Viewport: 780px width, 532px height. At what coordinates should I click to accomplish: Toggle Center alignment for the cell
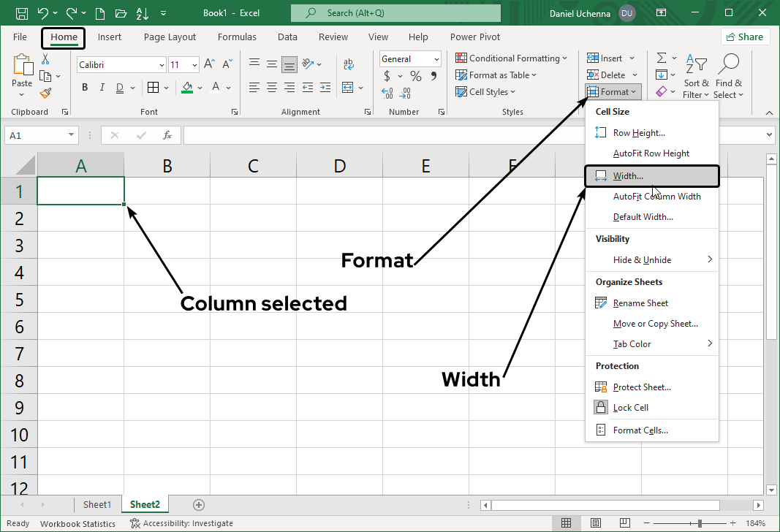point(271,87)
